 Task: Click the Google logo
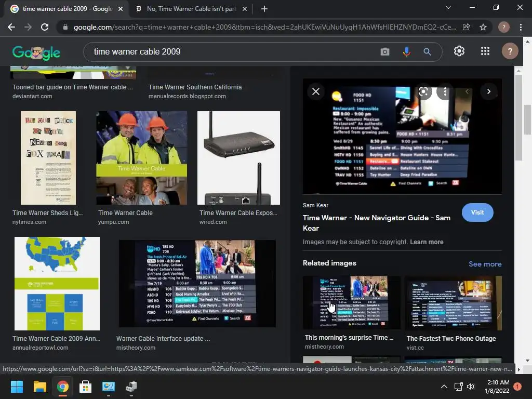36,52
